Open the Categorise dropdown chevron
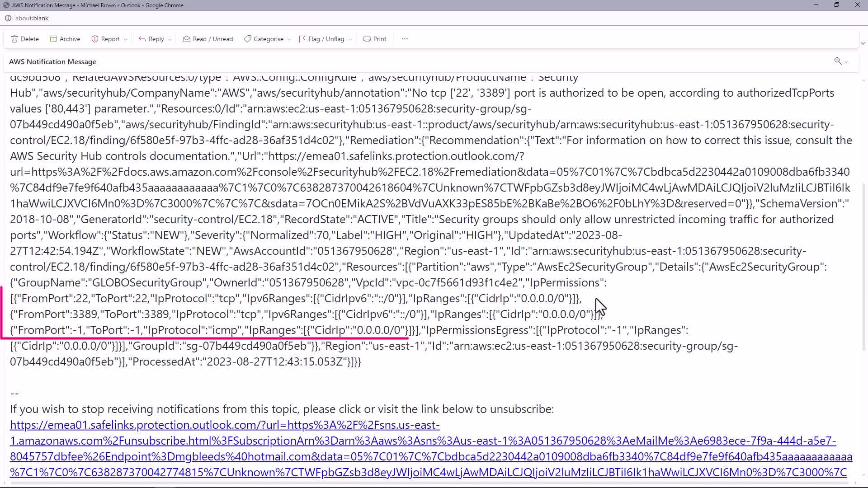Screen dimensions: 868x488 tap(289, 39)
